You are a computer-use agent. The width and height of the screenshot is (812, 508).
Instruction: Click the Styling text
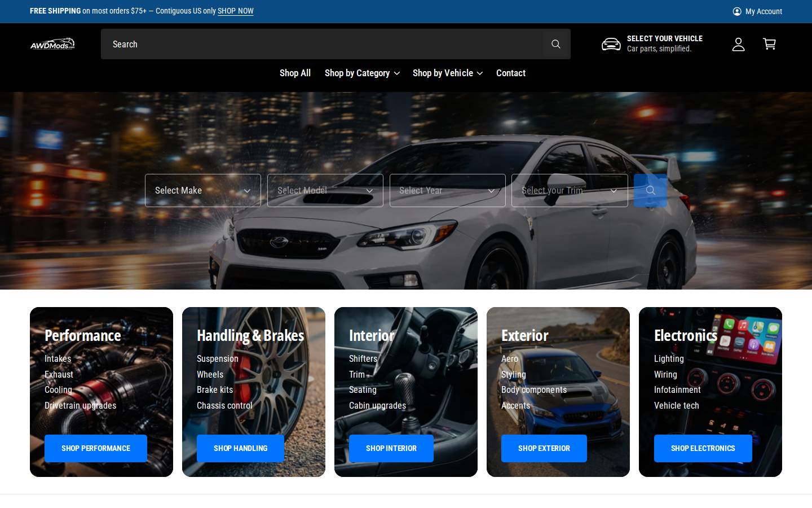point(514,374)
